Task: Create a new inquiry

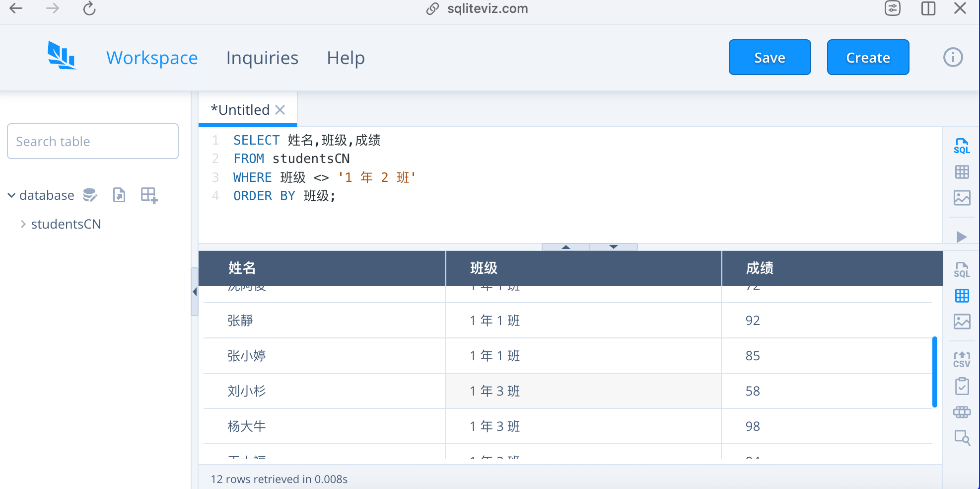Action: click(x=868, y=57)
